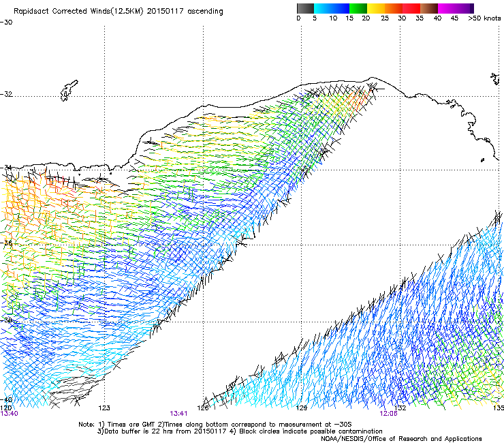Click the longitude label '132'
The image size is (504, 443).
point(400,408)
